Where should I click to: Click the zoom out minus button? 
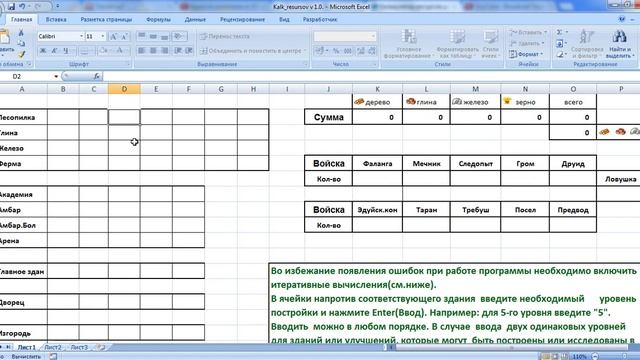(595, 357)
